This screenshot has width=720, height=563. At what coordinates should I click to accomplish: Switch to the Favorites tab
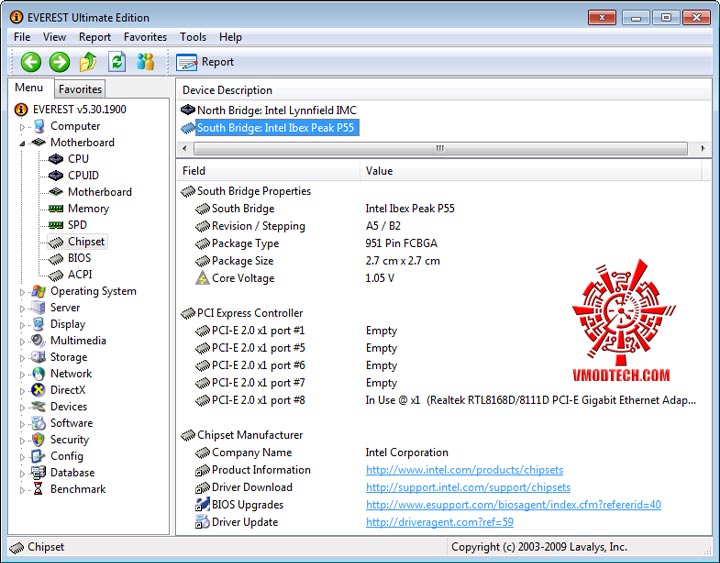click(80, 89)
